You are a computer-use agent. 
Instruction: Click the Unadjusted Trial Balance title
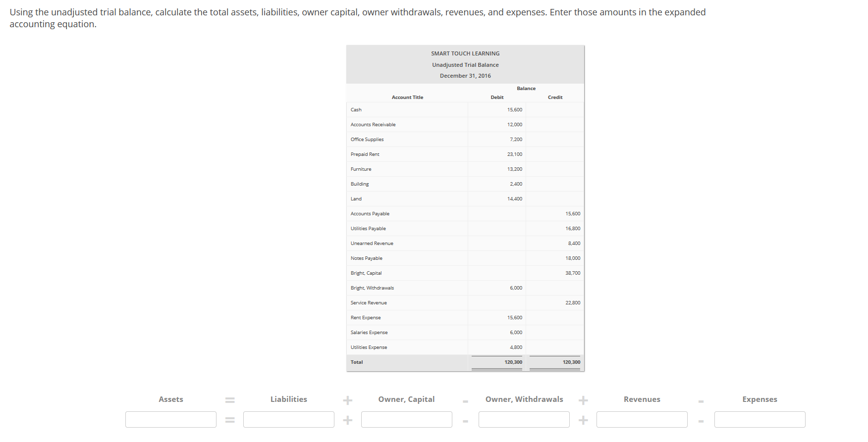pyautogui.click(x=465, y=65)
